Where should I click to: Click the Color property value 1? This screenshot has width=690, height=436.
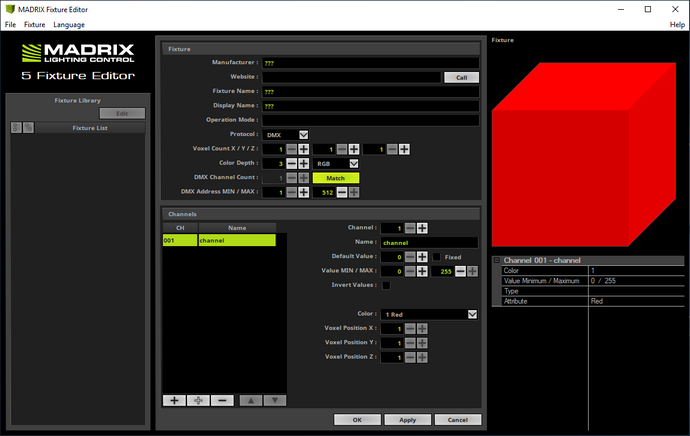[x=636, y=271]
